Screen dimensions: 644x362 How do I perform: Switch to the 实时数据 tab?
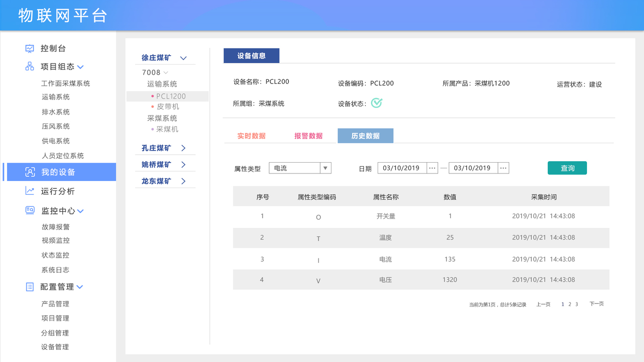[x=251, y=136]
